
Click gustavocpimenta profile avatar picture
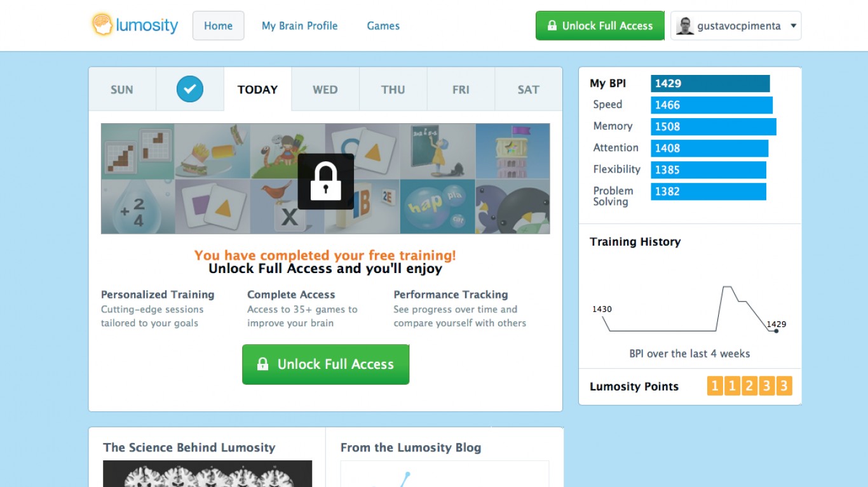685,26
